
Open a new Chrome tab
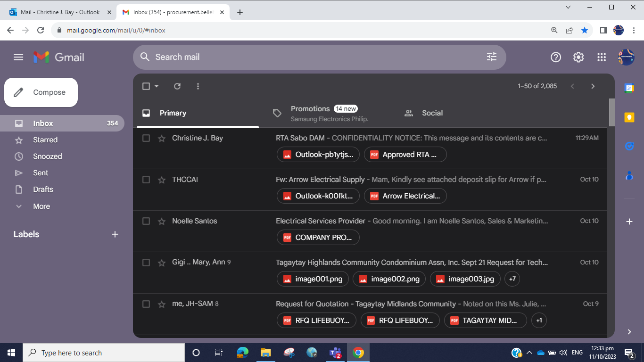pyautogui.click(x=240, y=12)
